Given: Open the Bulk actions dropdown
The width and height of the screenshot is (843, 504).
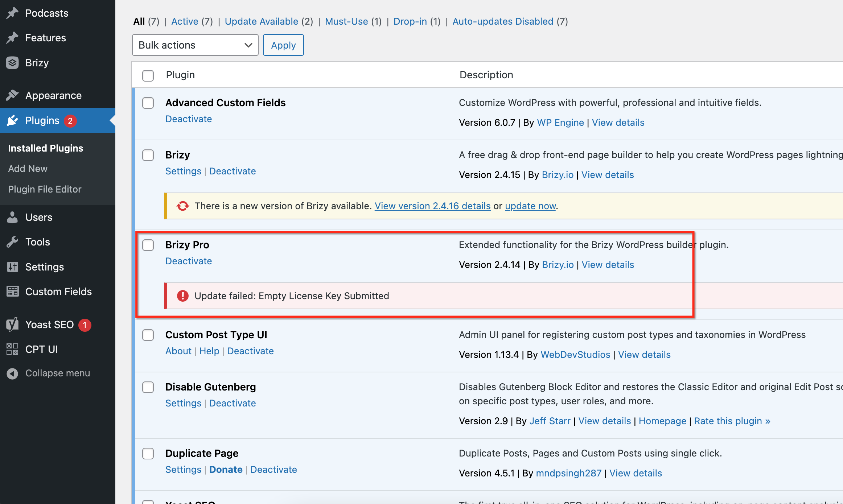Looking at the screenshot, I should pos(195,45).
